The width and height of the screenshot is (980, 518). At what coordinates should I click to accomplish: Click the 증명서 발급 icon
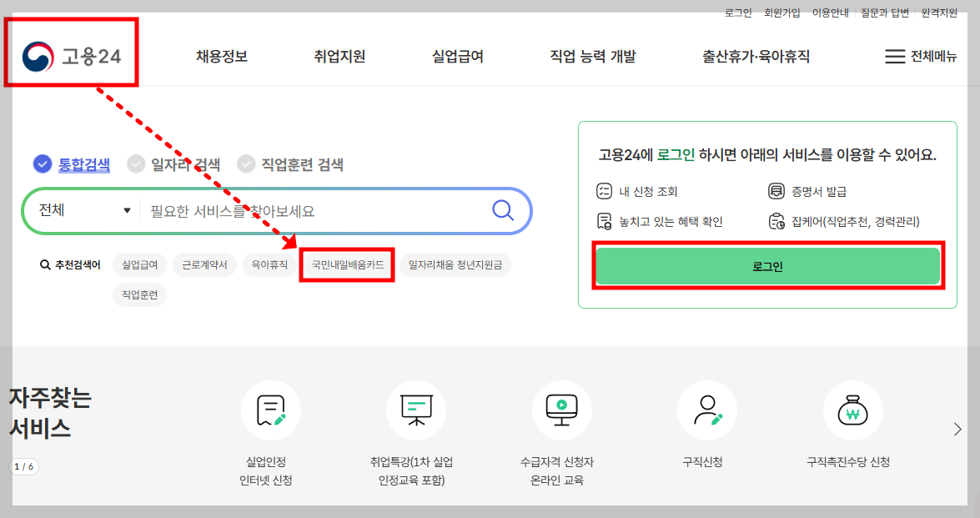(776, 191)
